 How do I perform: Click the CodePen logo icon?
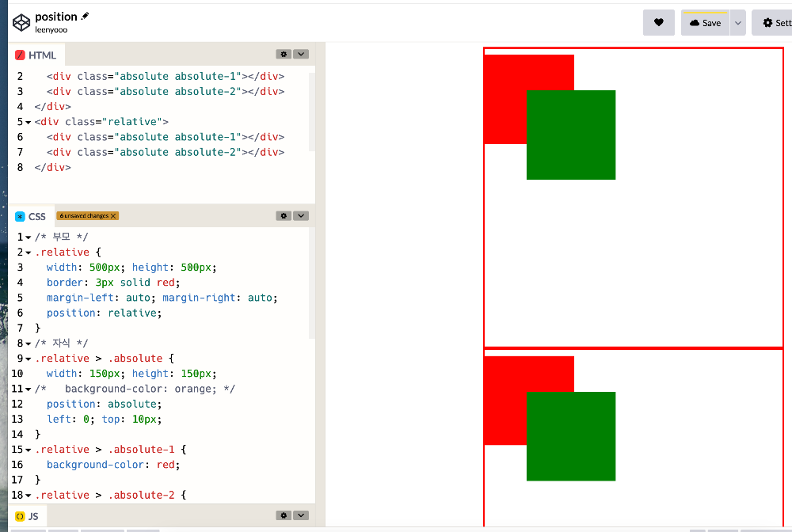(21, 23)
